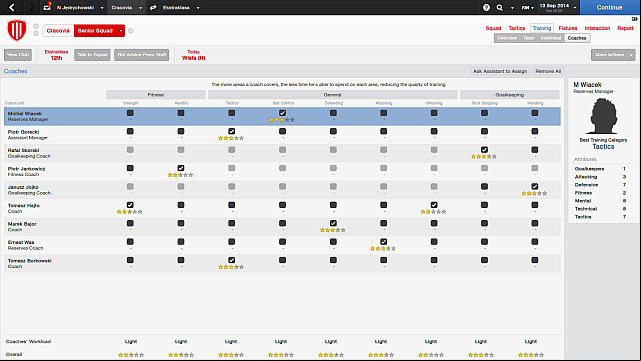
Task: Open the Ekstraklasa 12th league position link
Action: (x=56, y=55)
